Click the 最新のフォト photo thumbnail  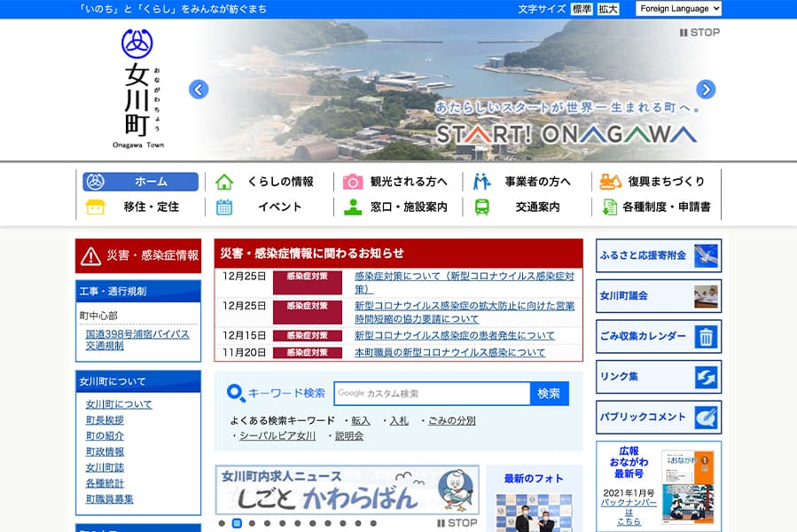[x=534, y=512]
